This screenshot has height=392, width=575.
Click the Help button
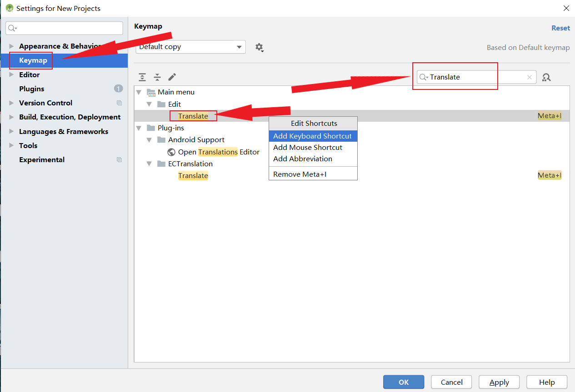(547, 382)
